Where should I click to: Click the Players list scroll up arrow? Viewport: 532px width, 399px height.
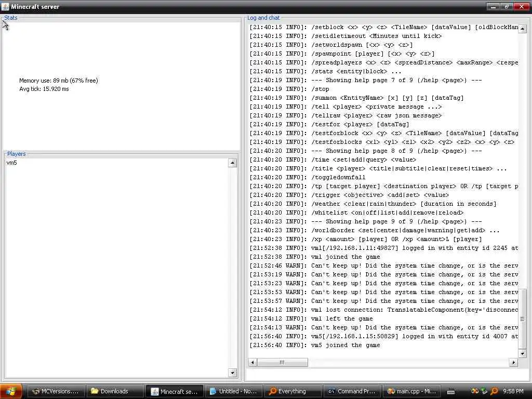[x=232, y=163]
